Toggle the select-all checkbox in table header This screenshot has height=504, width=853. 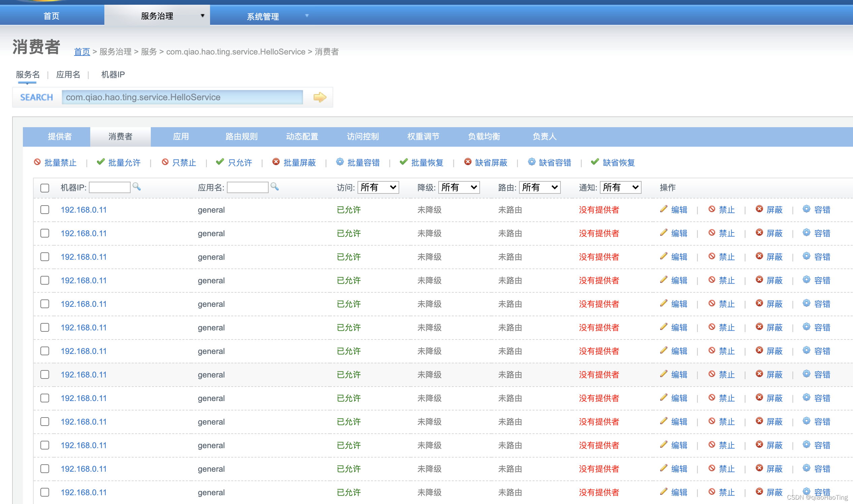coord(45,188)
